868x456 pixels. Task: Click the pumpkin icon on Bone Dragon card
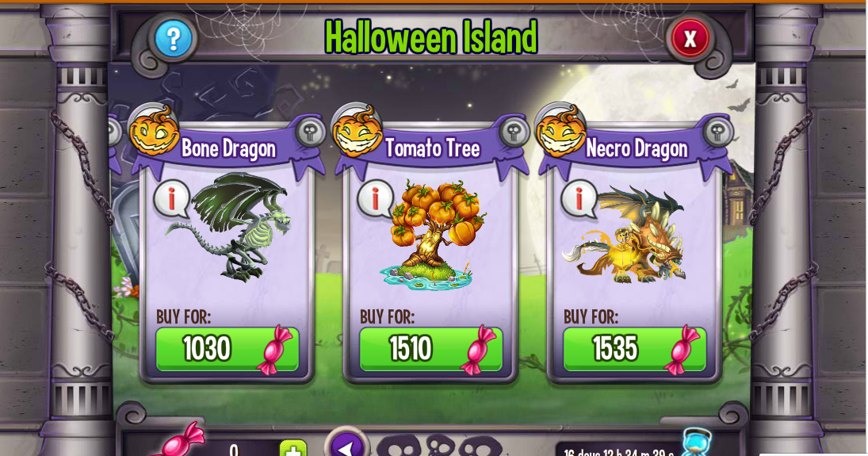(x=153, y=131)
